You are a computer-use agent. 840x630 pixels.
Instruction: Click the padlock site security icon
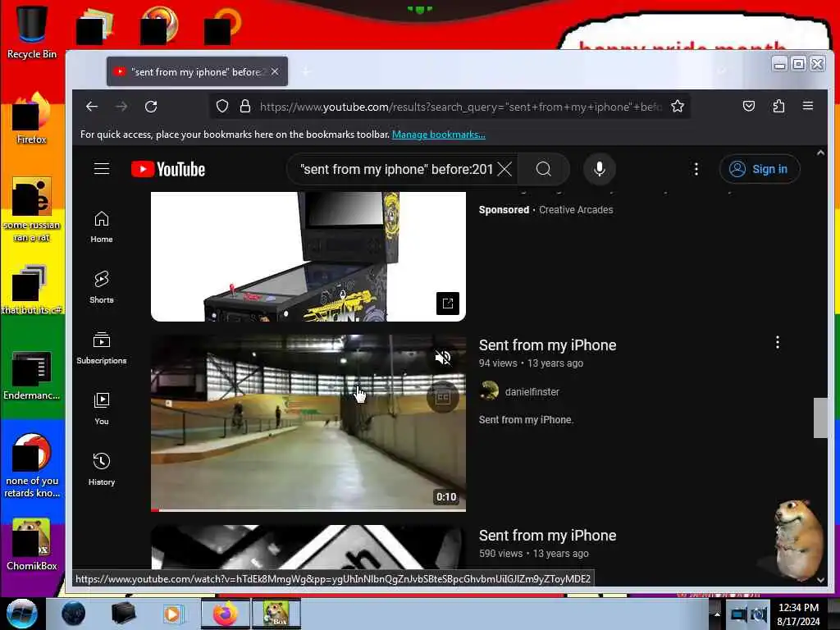point(244,107)
